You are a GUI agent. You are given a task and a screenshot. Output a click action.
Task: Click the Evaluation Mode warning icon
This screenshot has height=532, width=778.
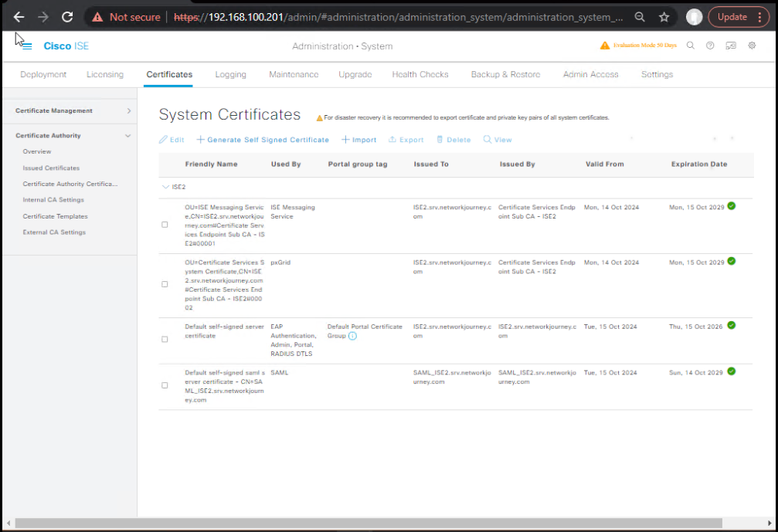click(604, 46)
